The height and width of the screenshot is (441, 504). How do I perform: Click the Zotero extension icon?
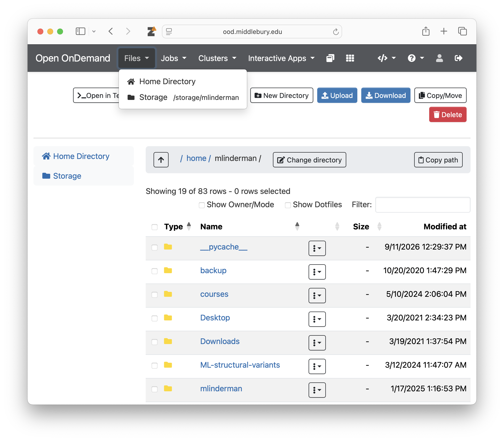click(x=152, y=31)
